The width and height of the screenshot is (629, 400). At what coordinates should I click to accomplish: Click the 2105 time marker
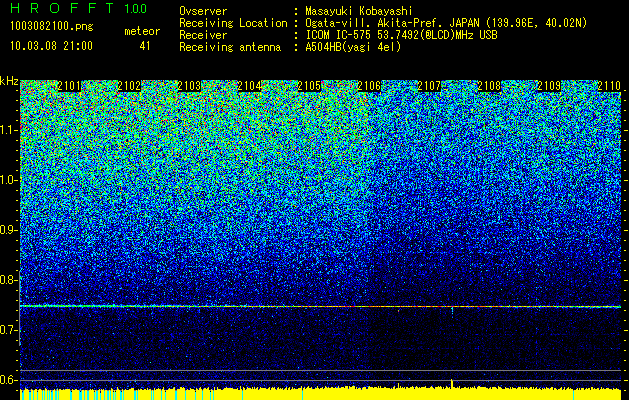(x=309, y=86)
